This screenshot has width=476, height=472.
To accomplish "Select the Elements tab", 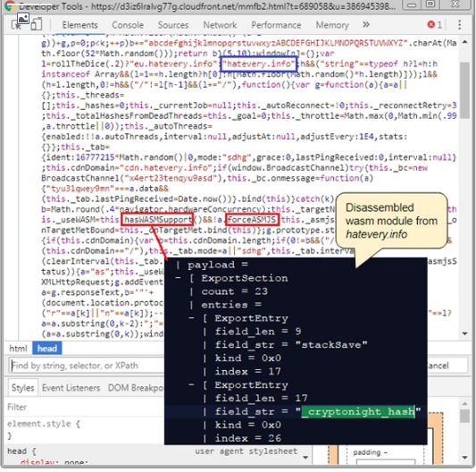I will click(x=80, y=25).
